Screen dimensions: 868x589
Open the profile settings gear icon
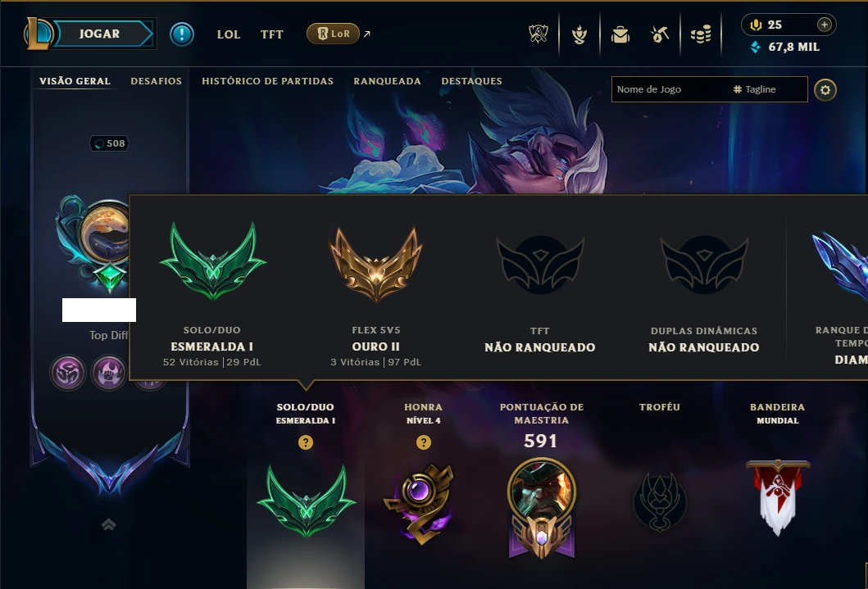pos(825,89)
